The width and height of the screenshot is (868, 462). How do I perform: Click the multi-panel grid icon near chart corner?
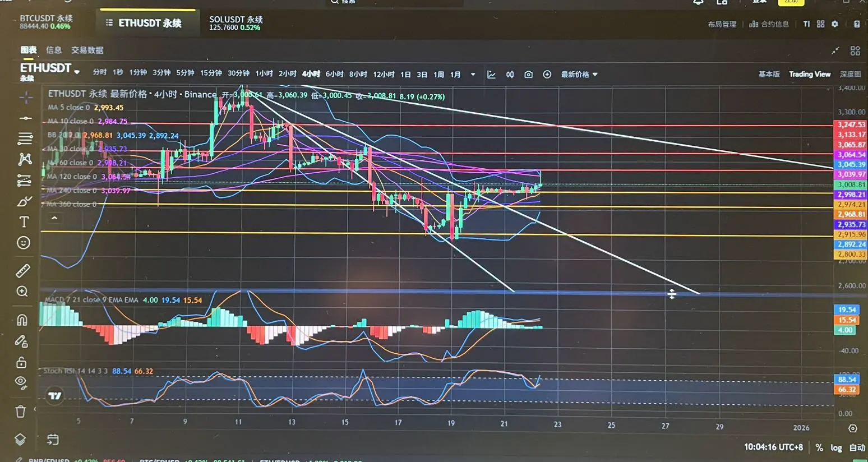855,51
